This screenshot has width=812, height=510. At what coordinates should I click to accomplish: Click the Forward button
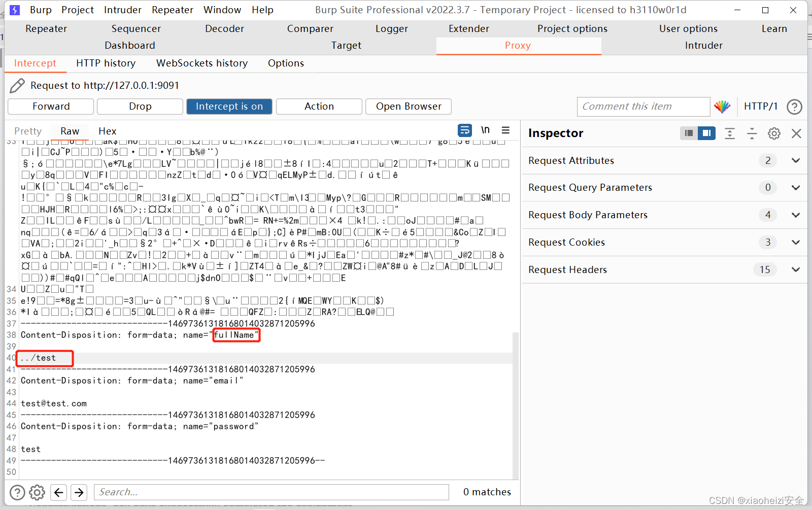50,106
